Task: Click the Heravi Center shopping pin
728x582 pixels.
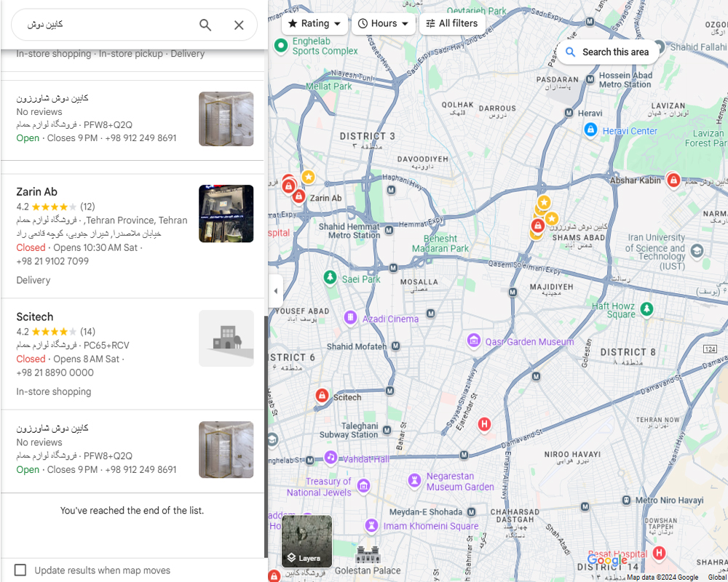Action: pyautogui.click(x=590, y=129)
